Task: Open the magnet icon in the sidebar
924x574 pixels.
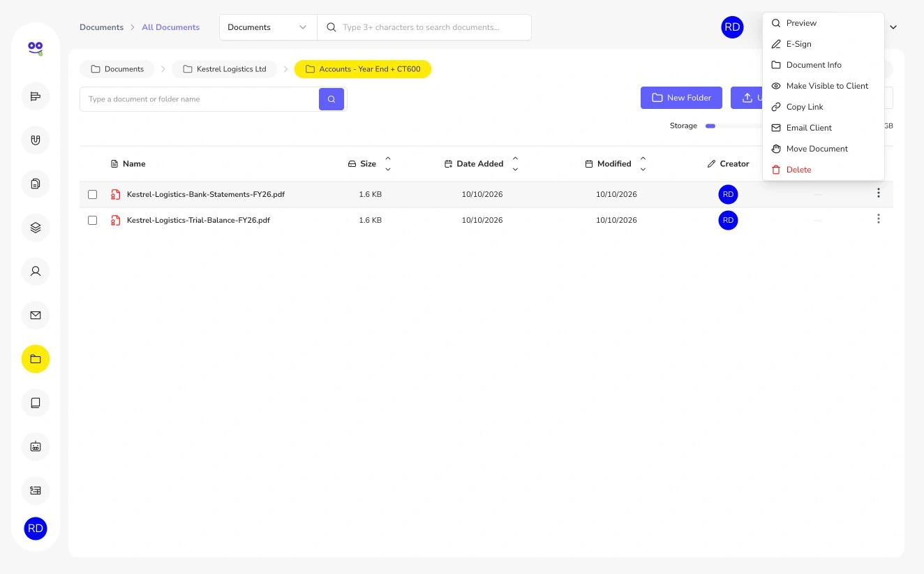Action: [x=36, y=140]
